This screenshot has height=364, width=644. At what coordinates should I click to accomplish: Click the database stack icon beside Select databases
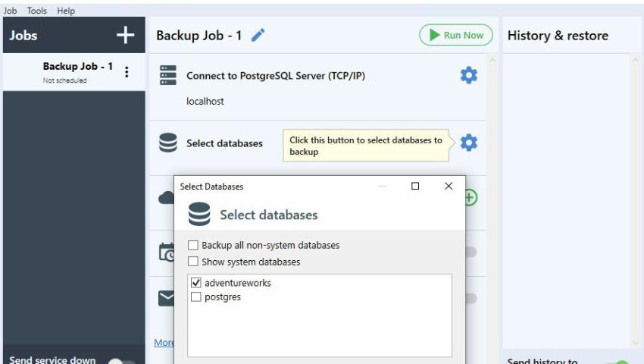[168, 143]
